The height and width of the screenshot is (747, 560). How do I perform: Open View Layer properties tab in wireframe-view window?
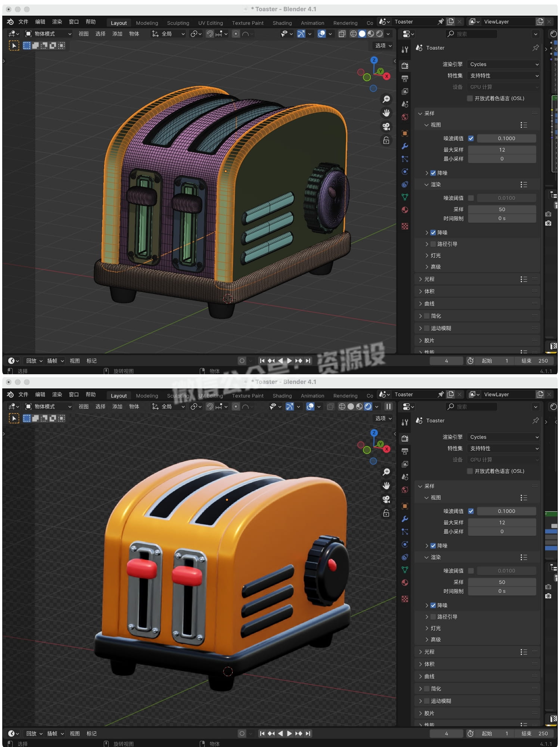[x=405, y=91]
